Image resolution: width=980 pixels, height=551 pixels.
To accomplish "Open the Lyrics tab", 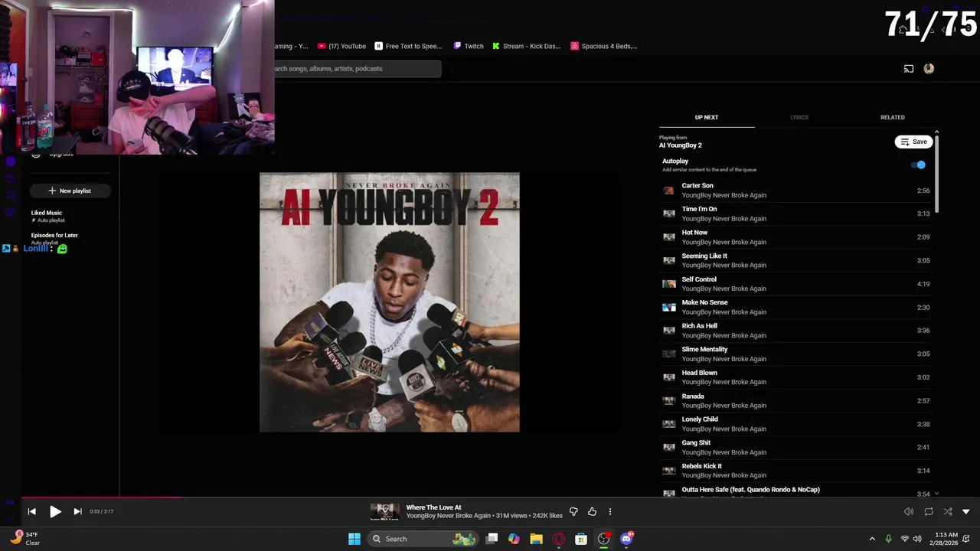I will pos(799,117).
